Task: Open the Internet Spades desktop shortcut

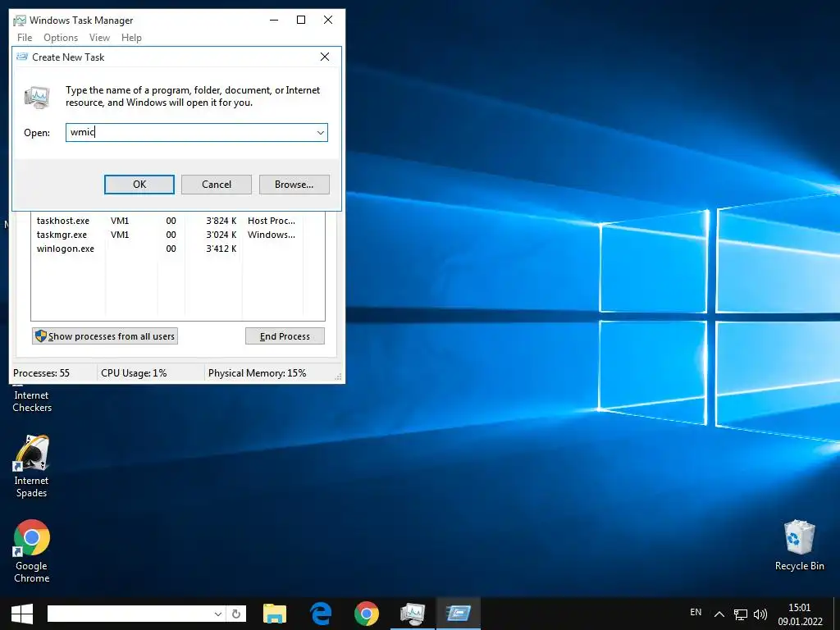Action: (x=31, y=466)
